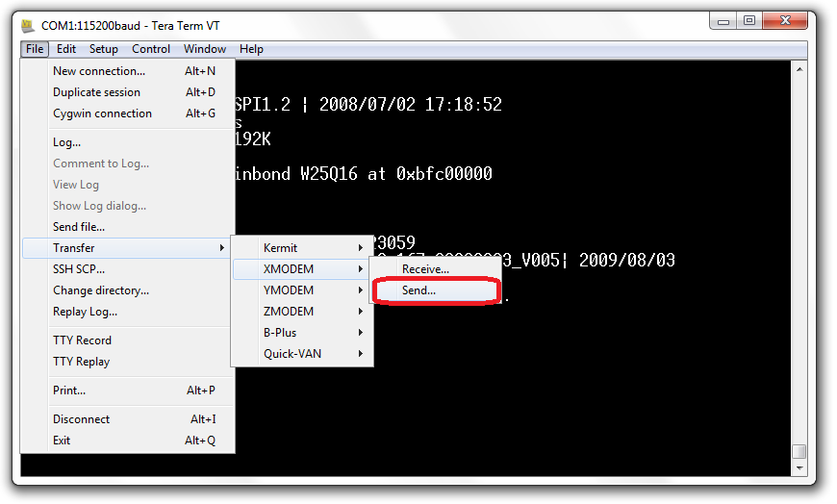Maximize the Tera Term window
This screenshot has width=837, height=504.
point(749,21)
